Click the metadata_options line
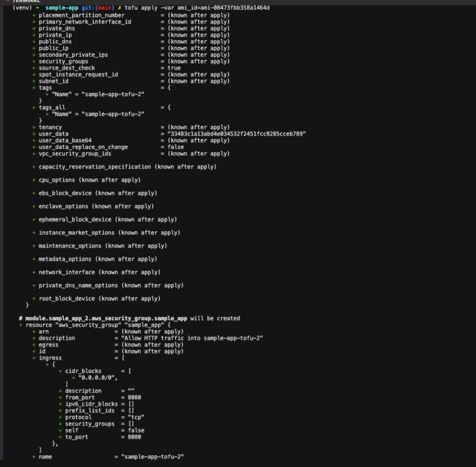Image resolution: width=476 pixels, height=467 pixels. [99, 259]
